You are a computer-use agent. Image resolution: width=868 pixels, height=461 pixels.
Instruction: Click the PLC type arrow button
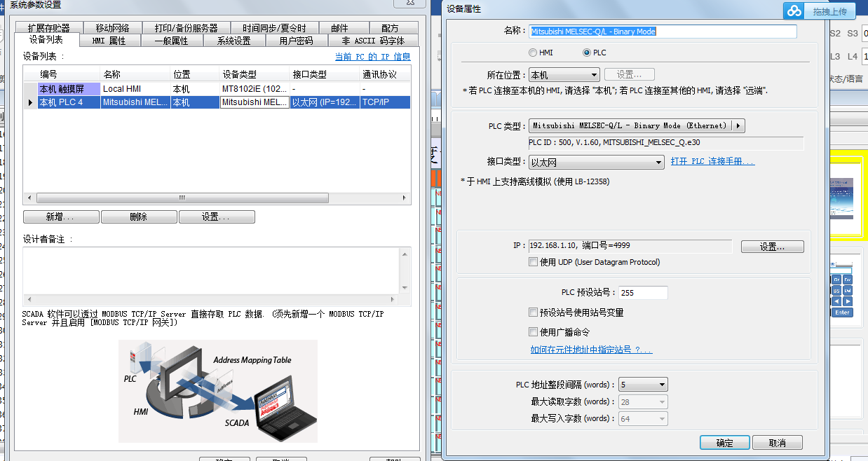coord(738,126)
